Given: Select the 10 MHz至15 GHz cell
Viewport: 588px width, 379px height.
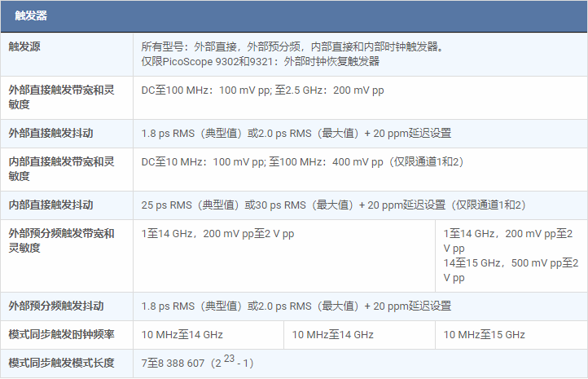Looking at the screenshot, I should pyautogui.click(x=484, y=334).
